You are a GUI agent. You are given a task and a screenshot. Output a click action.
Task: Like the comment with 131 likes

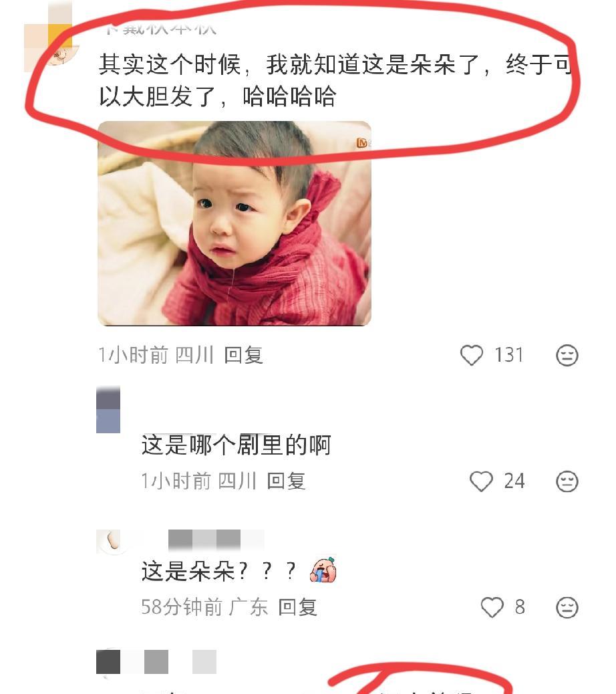(472, 356)
